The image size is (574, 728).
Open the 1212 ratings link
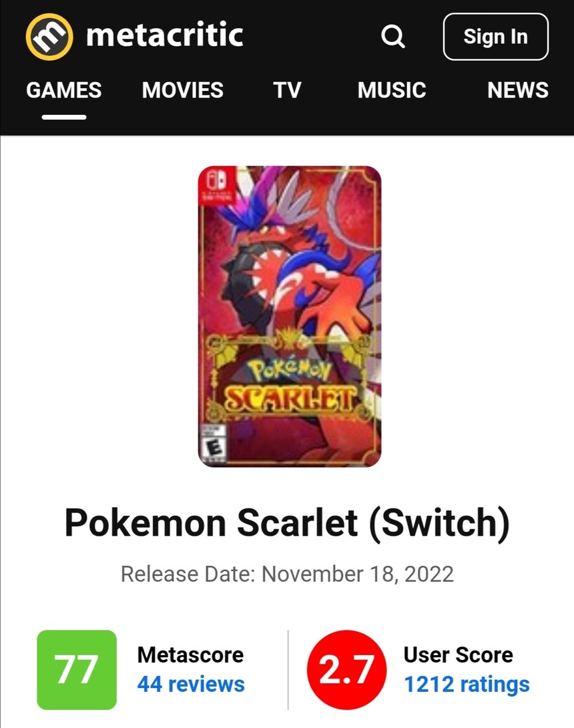tap(467, 684)
